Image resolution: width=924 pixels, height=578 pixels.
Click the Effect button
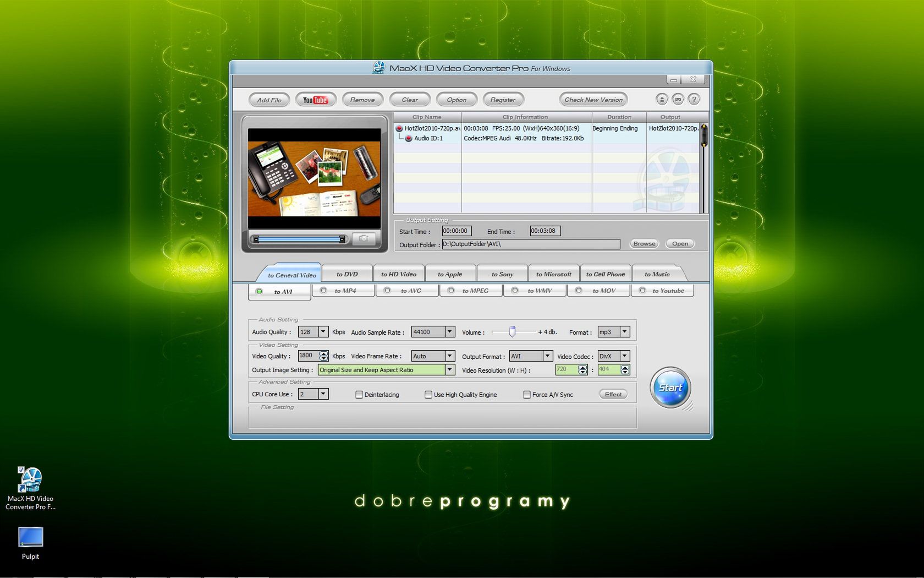[x=613, y=395]
